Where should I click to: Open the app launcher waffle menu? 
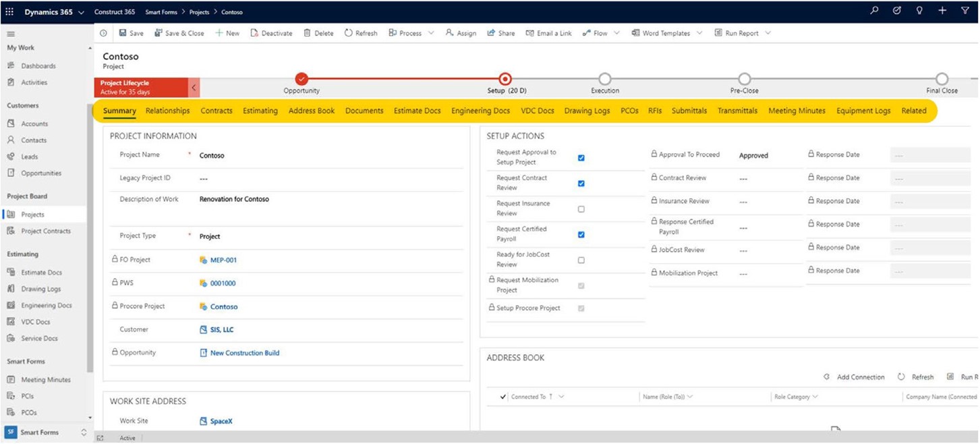pos(9,11)
